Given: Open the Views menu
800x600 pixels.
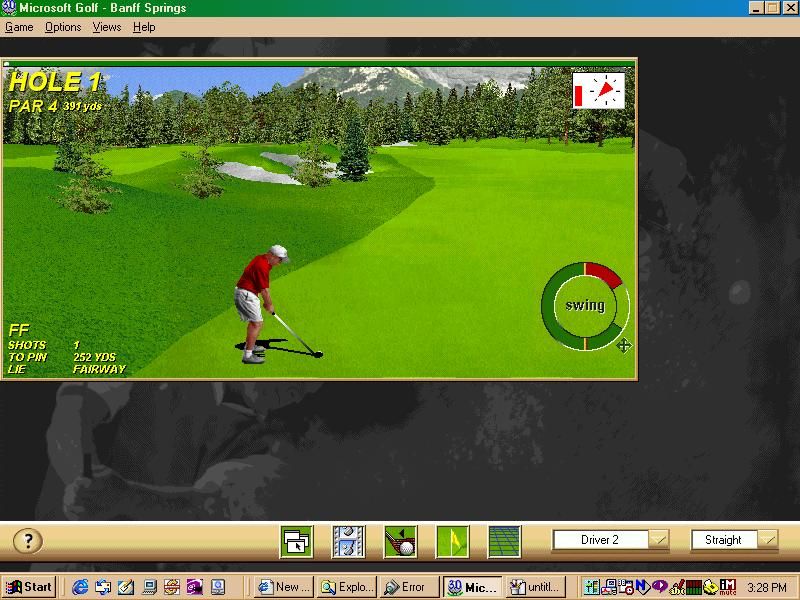Looking at the screenshot, I should click(x=105, y=27).
